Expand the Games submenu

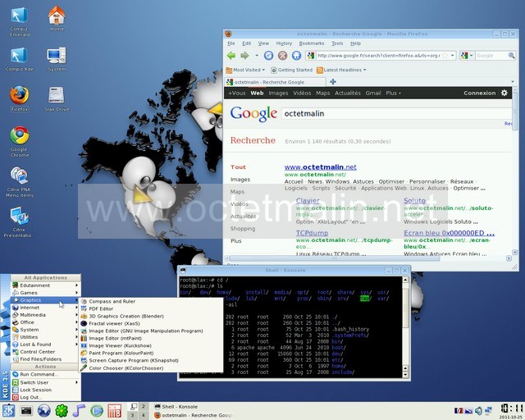(x=46, y=293)
